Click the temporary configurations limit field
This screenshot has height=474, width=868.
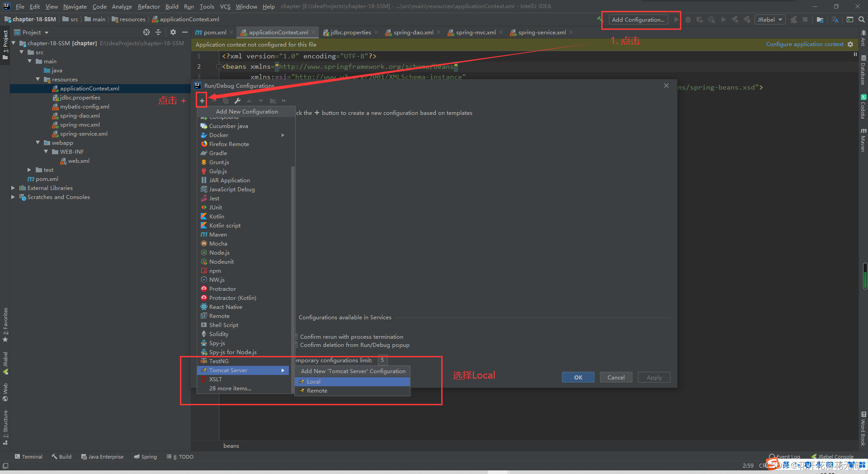[382, 360]
